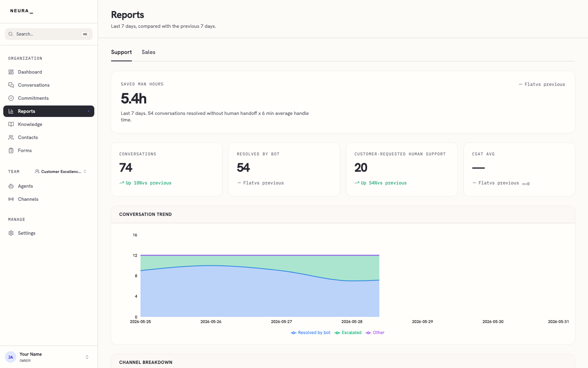Screen dimensions: 588x368
Task: Click the Settings gear icon
Action: 11,233
